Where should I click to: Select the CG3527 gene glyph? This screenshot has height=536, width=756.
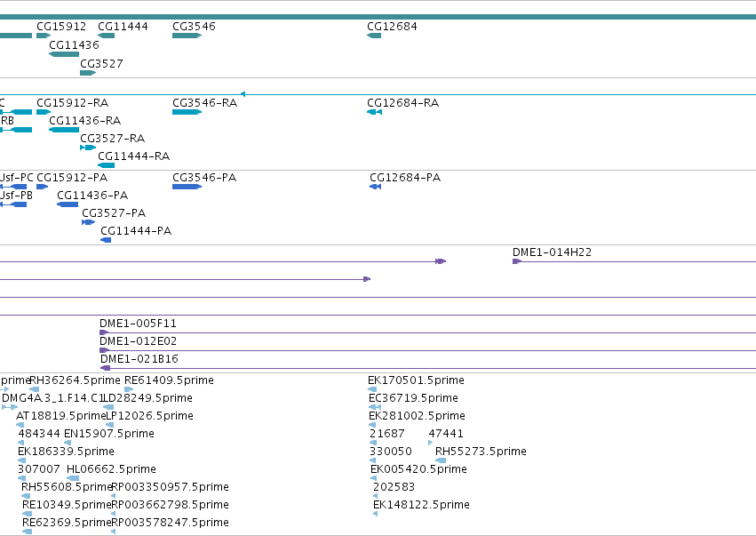click(x=88, y=73)
